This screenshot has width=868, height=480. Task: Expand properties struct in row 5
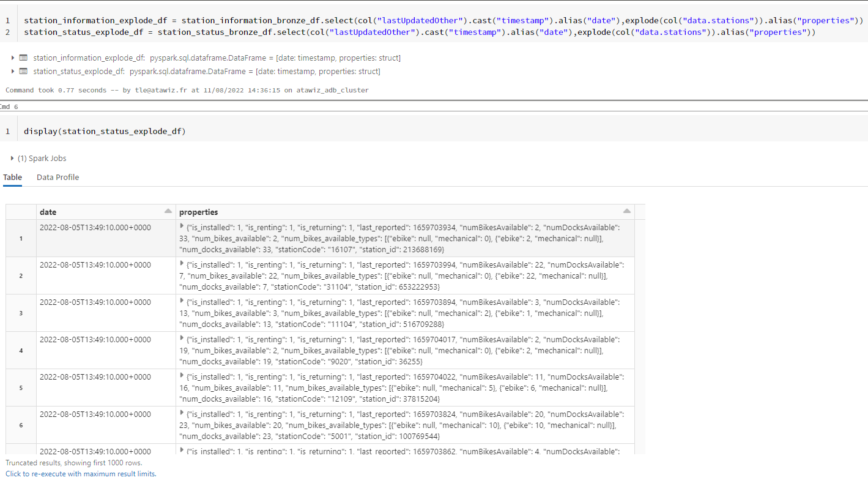[x=182, y=376]
